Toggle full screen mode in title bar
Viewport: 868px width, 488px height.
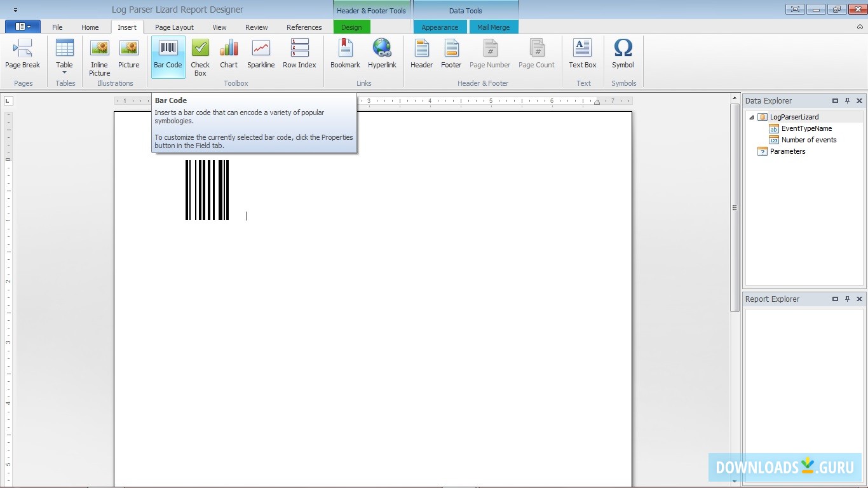click(x=795, y=9)
